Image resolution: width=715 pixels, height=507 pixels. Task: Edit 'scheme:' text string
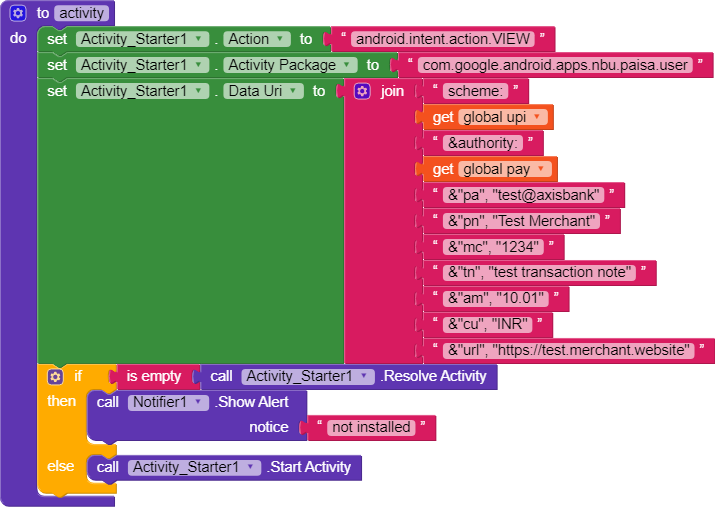click(475, 91)
